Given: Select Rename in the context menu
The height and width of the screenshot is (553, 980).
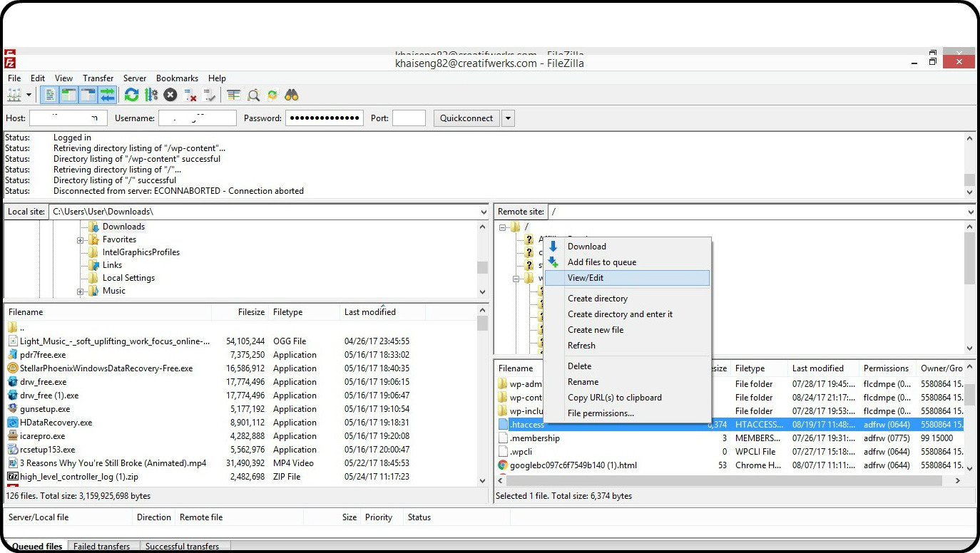Looking at the screenshot, I should pos(628,382).
